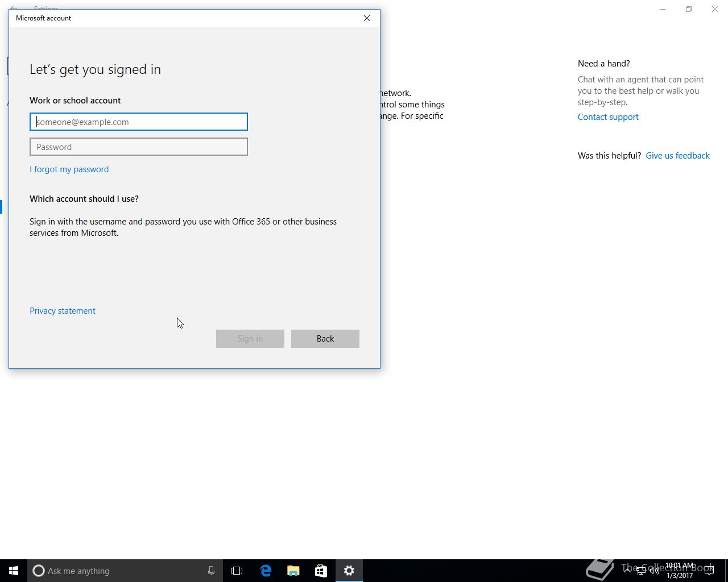Open the Privacy statement link

tap(63, 311)
